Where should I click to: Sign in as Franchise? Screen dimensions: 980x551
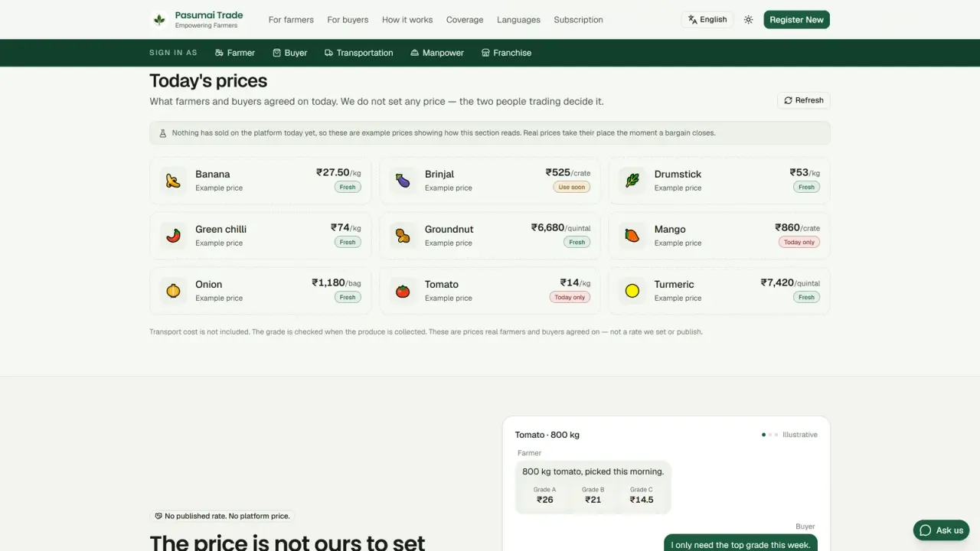[x=506, y=53]
